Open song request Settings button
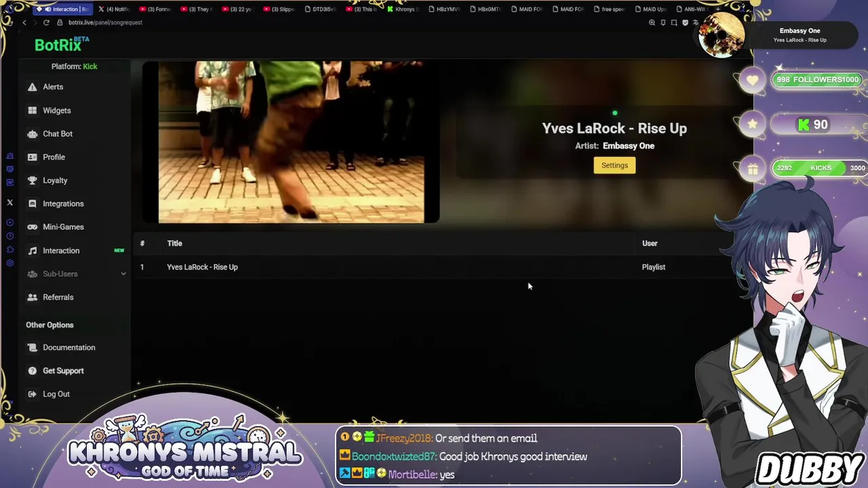 coord(614,165)
